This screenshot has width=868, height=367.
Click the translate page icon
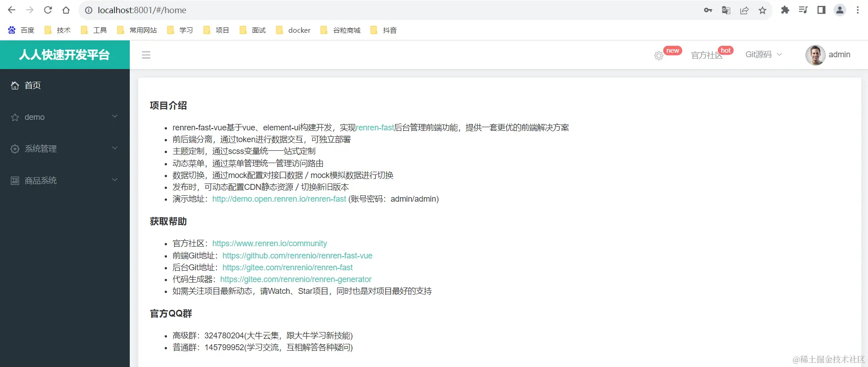click(726, 10)
